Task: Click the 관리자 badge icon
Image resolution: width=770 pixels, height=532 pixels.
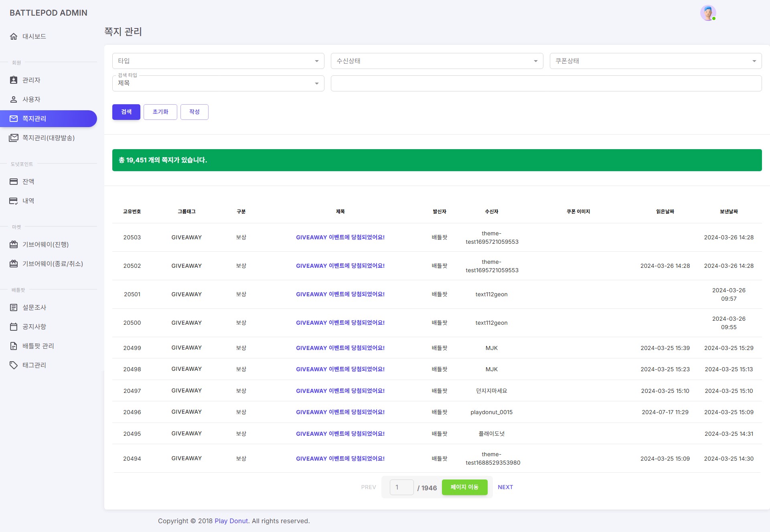Action: (x=14, y=80)
